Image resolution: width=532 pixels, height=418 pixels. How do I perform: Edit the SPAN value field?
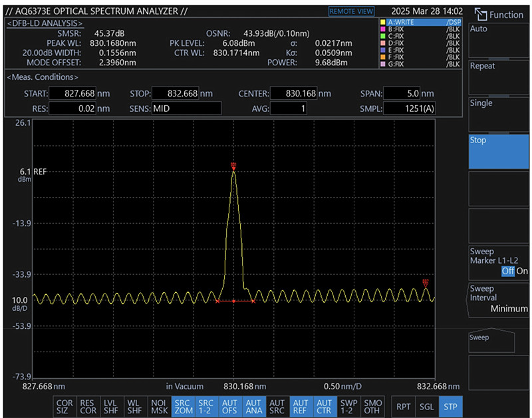click(x=402, y=93)
